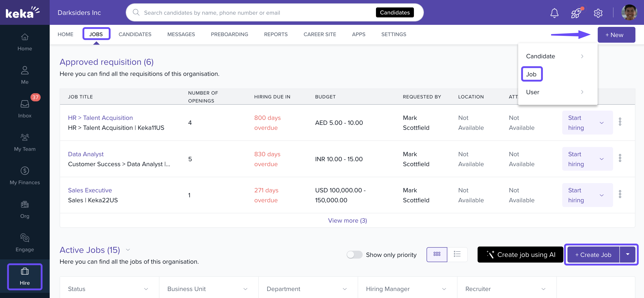644x298 pixels.
Task: Open the user profile avatar
Action: (x=629, y=12)
